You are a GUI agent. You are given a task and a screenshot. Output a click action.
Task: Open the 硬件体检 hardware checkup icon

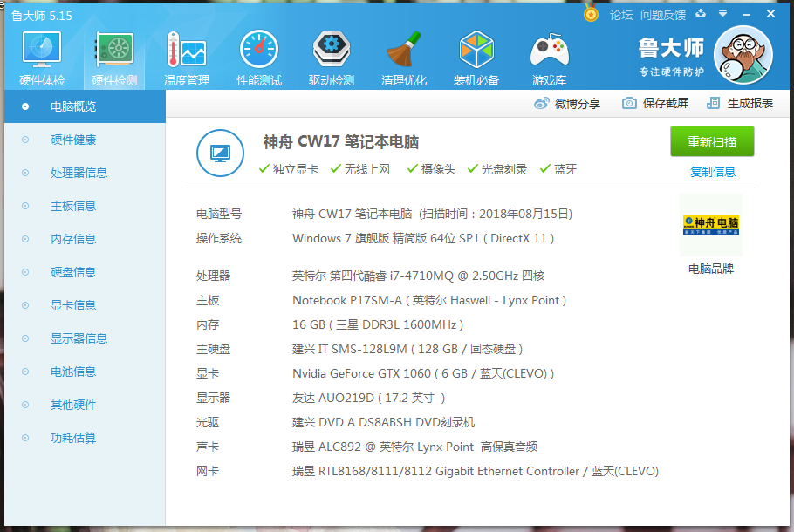(42, 58)
